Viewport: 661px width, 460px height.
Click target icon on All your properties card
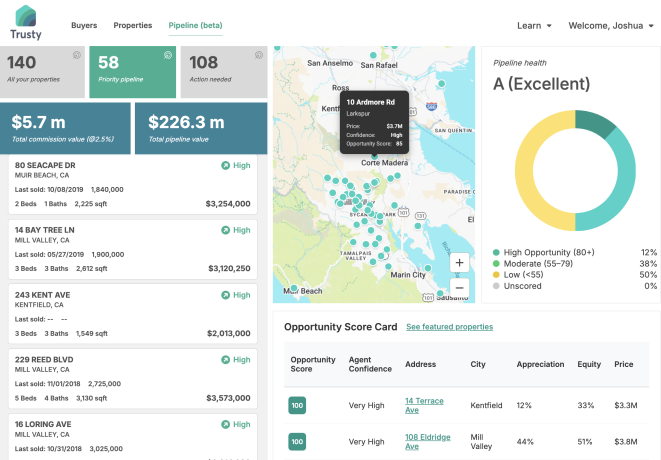(x=77, y=54)
